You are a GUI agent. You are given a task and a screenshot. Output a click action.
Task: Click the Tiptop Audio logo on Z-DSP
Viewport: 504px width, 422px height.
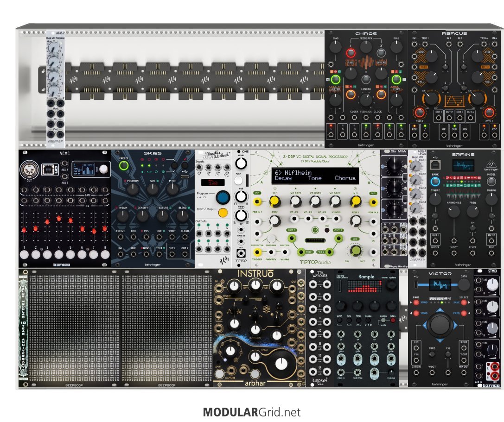(x=315, y=262)
